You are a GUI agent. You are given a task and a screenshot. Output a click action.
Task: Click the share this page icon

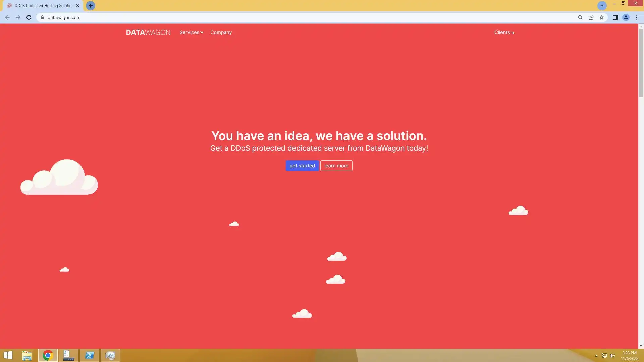click(591, 17)
